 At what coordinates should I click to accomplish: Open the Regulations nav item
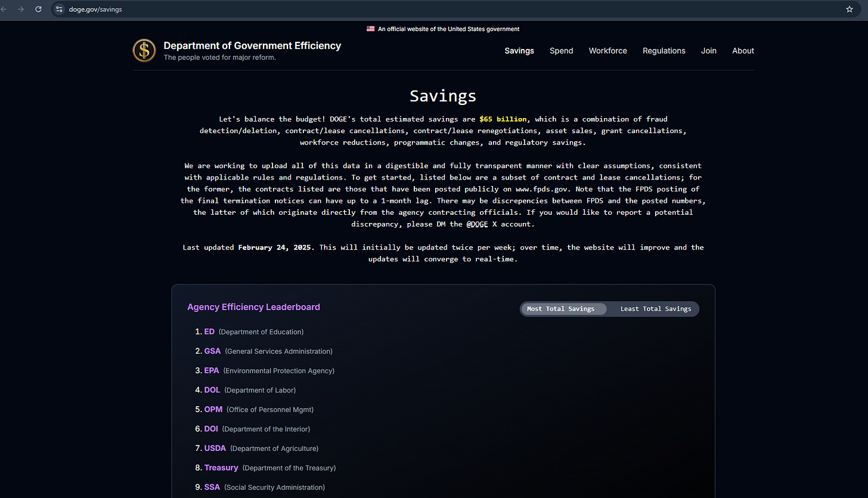[664, 51]
